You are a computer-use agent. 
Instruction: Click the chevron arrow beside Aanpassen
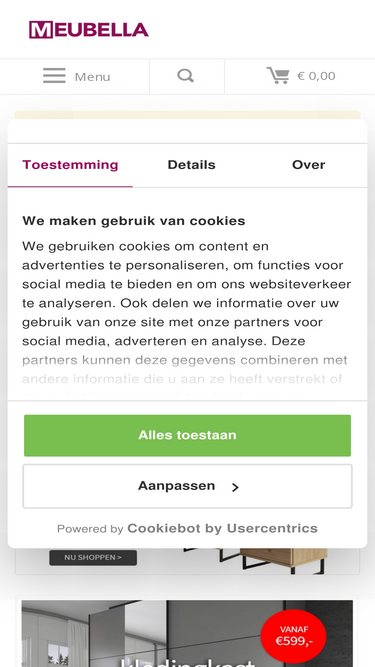[236, 487]
